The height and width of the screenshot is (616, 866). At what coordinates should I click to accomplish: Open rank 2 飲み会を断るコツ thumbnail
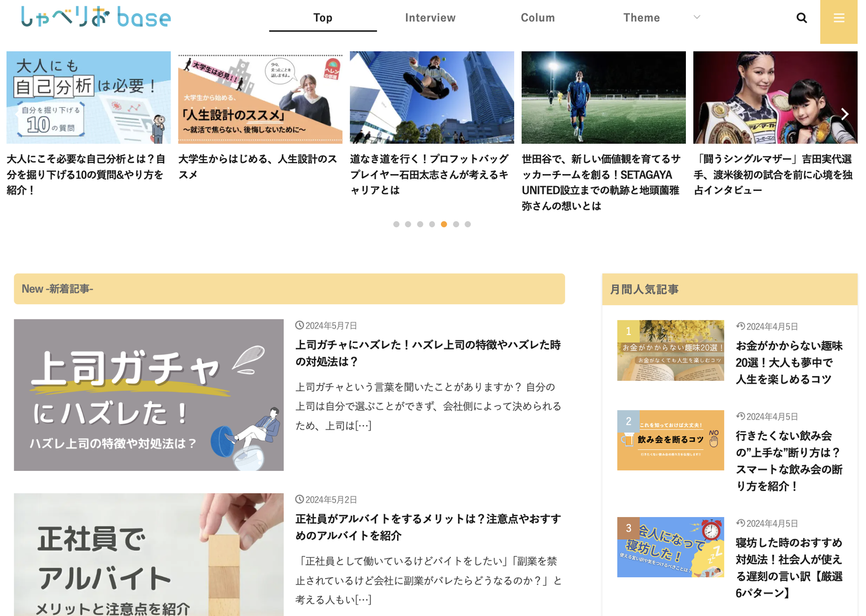[670, 440]
